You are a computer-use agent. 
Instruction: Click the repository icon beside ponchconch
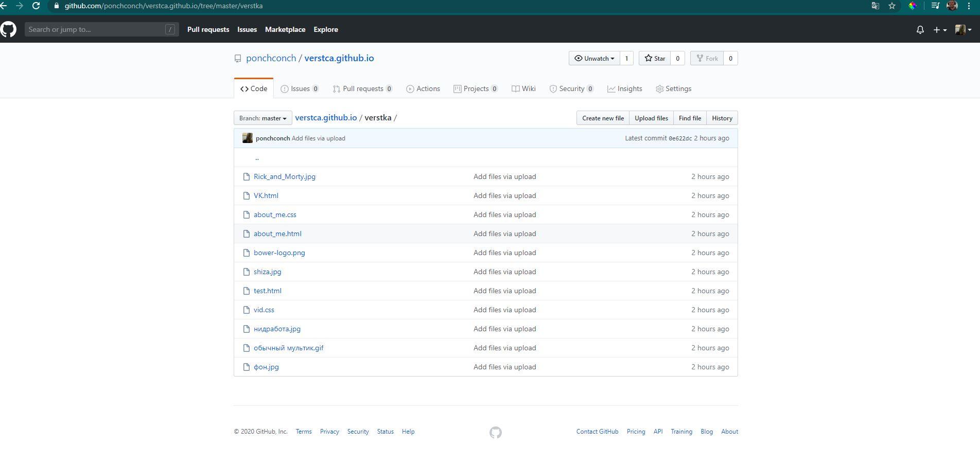(x=238, y=59)
